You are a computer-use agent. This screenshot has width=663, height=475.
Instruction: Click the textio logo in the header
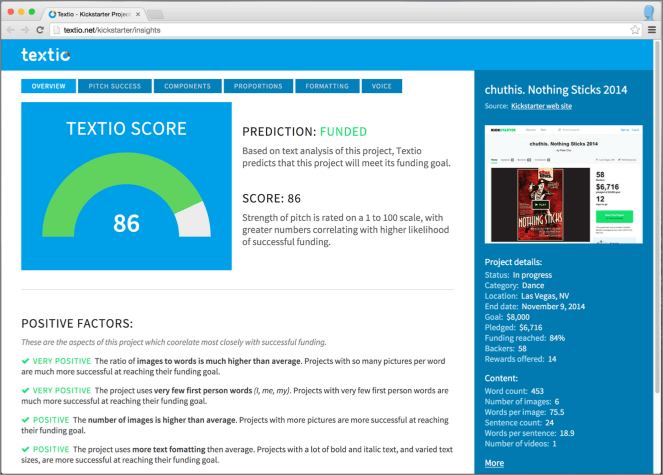click(46, 55)
